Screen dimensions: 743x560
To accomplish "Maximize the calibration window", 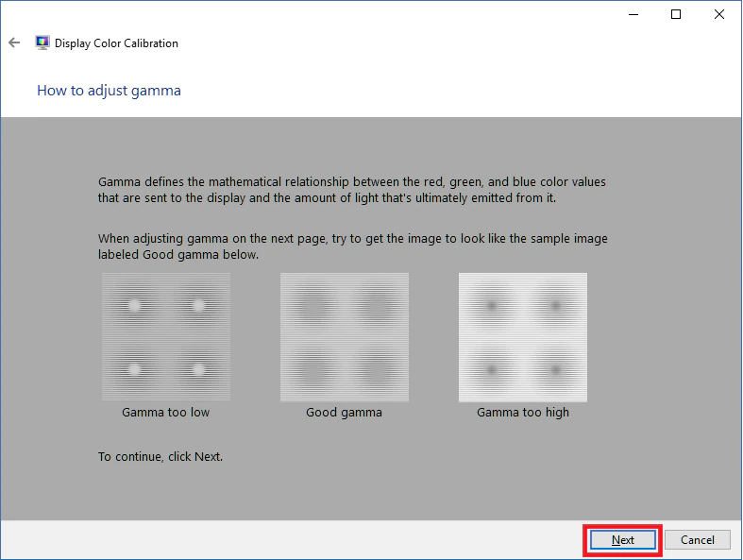I will point(676,15).
